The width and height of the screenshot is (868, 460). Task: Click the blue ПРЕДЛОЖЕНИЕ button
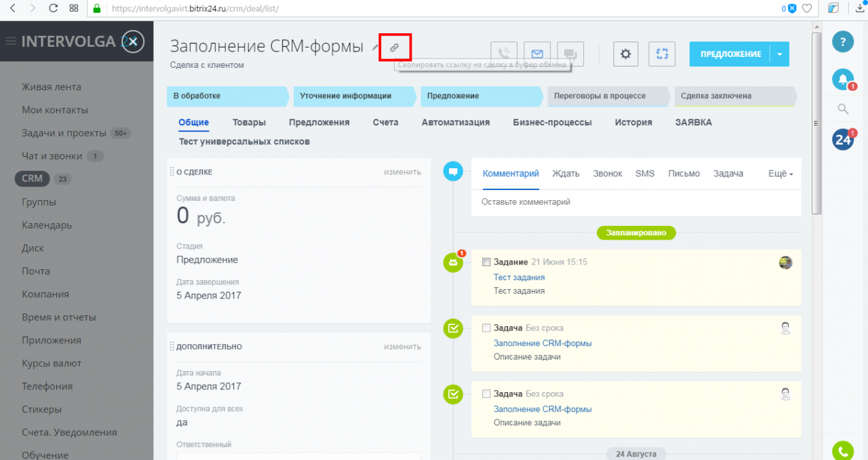click(730, 54)
